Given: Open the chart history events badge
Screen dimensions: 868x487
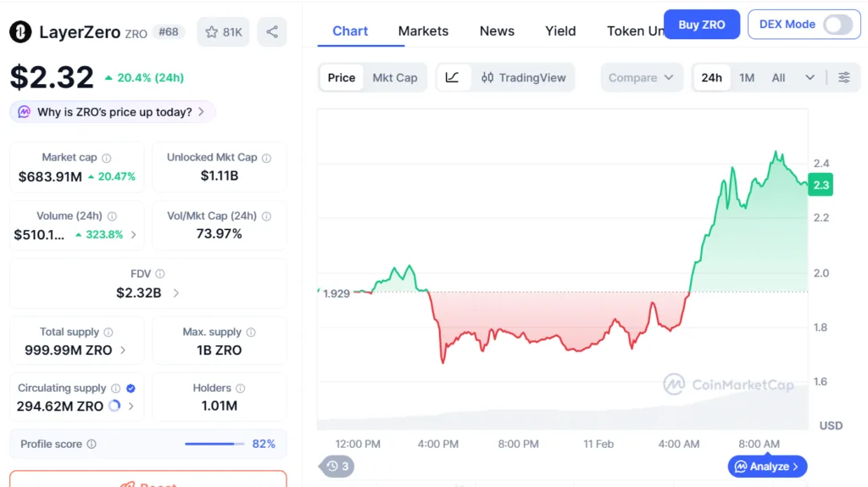Looking at the screenshot, I should pos(337,467).
